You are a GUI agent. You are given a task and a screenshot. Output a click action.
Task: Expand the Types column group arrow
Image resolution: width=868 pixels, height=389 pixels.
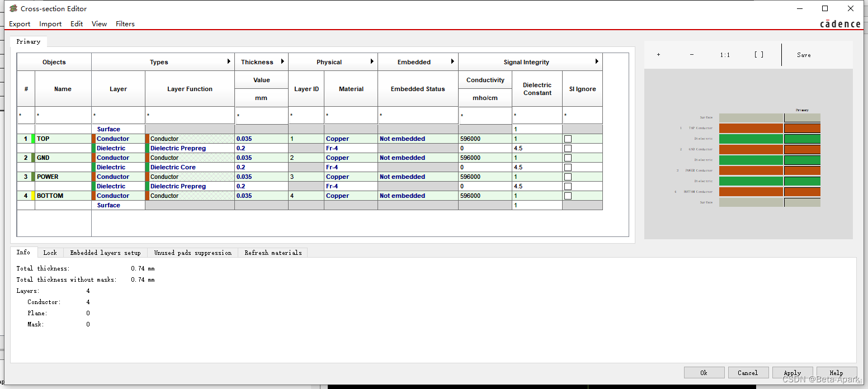click(229, 61)
